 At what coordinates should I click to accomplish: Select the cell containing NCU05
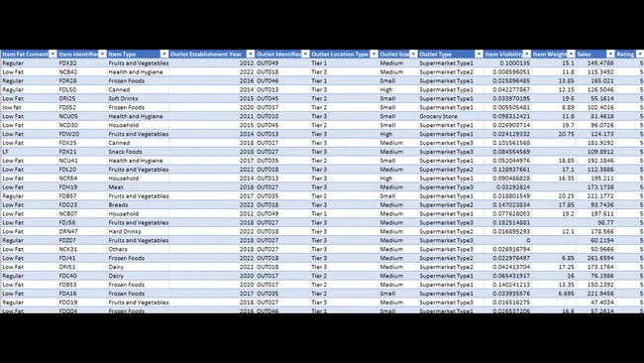(x=82, y=116)
